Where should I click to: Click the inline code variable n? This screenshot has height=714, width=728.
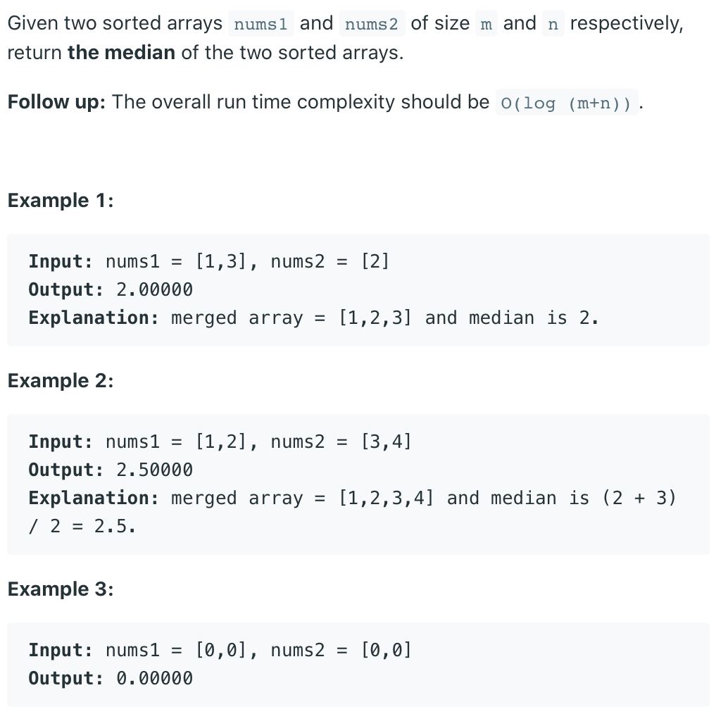[x=553, y=24]
